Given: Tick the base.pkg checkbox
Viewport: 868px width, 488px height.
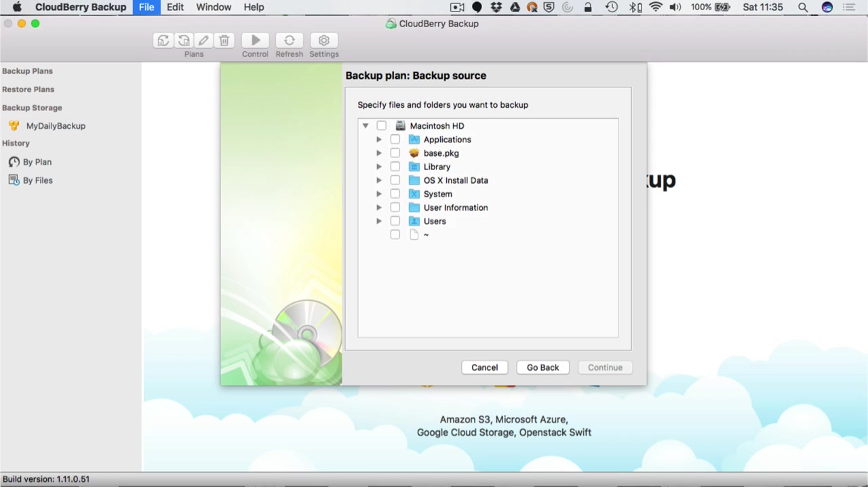Looking at the screenshot, I should [395, 153].
